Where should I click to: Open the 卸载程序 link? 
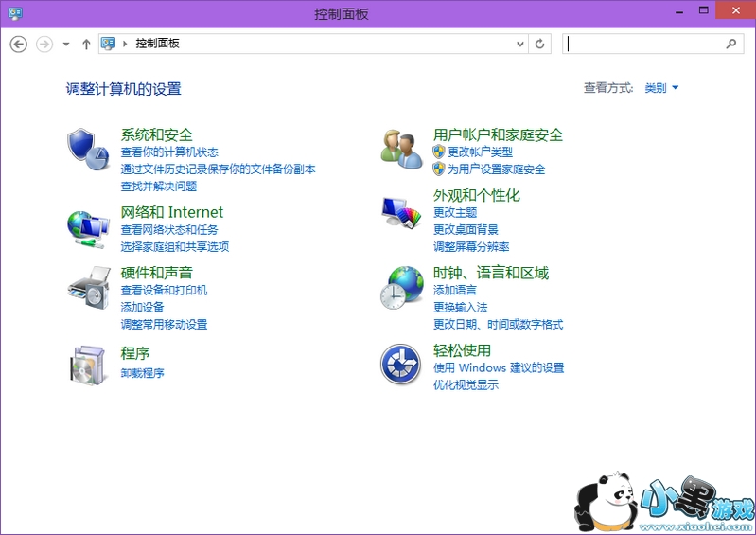[x=142, y=373]
